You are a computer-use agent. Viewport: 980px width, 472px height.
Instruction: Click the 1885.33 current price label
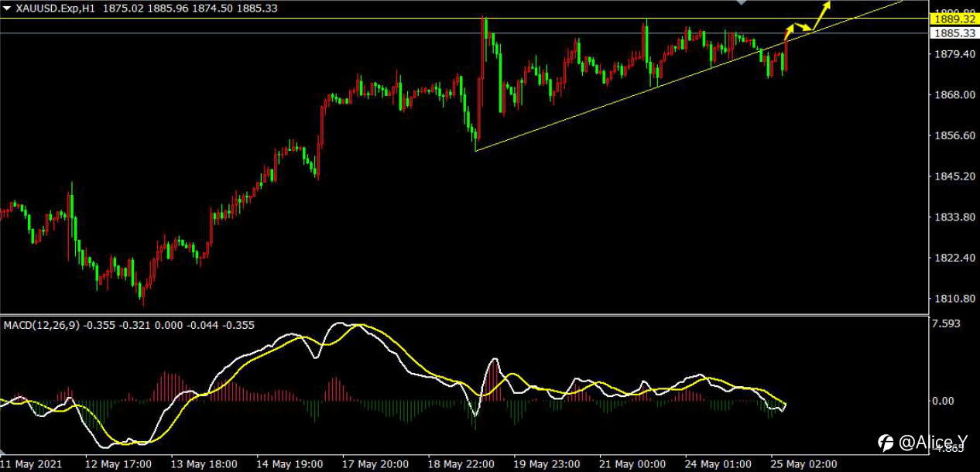tap(954, 33)
